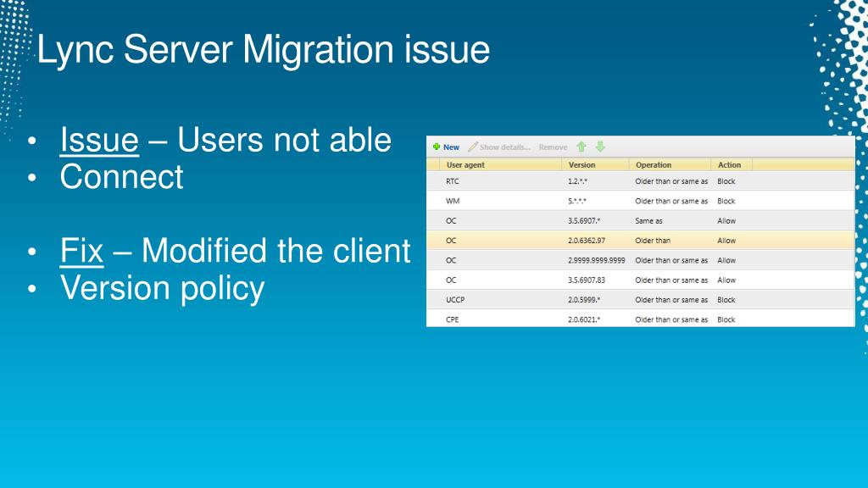Click 'Older than or same as' in RTC row

[x=671, y=181]
